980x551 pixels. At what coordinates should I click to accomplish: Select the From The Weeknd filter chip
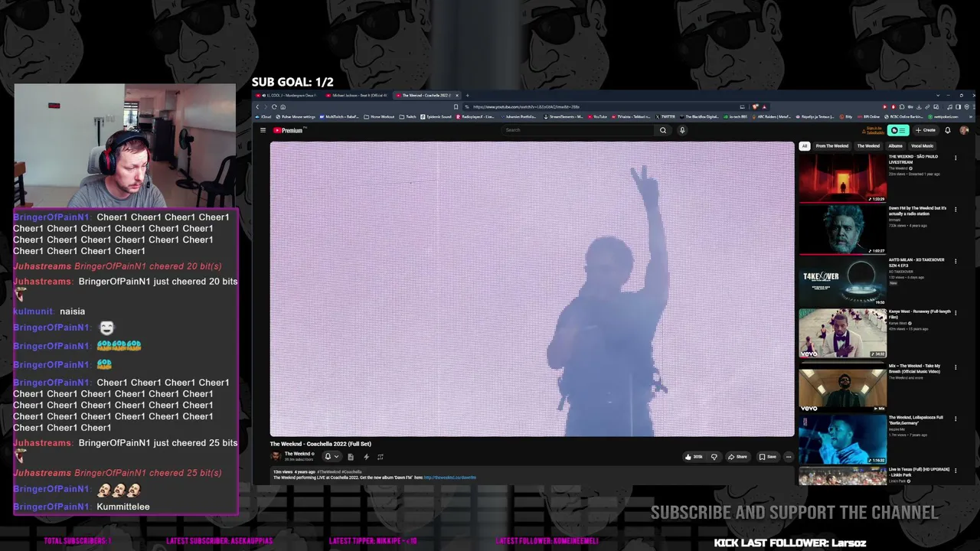coord(832,146)
